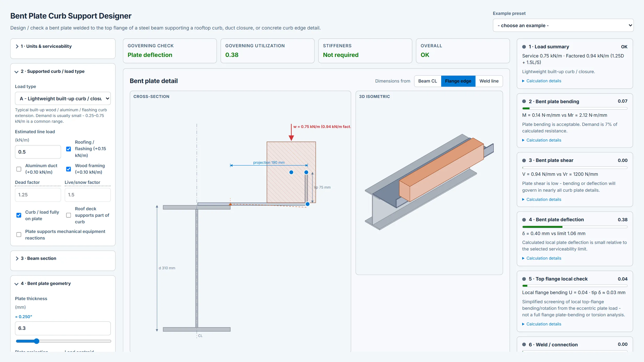This screenshot has width=644, height=362.
Task: Click the Plate thickness input field
Action: [63, 328]
